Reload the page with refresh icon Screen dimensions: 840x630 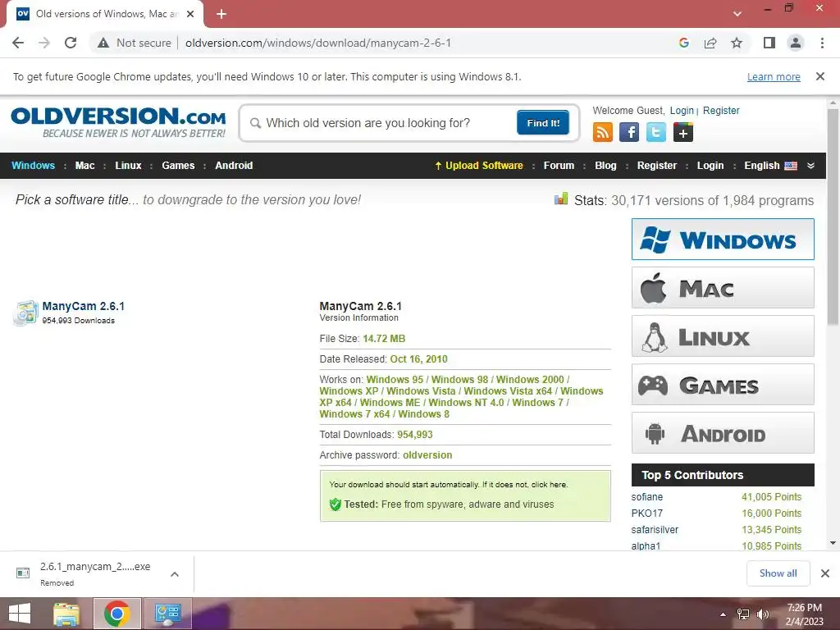pyautogui.click(x=71, y=43)
